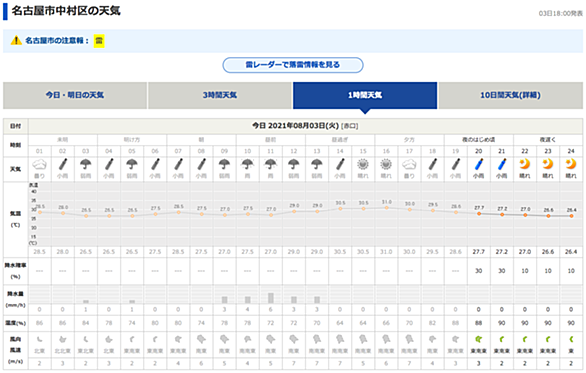This screenshot has width=586, height=373.
Task: Click the 20:00 wind direction arrow
Action: pos(479,339)
